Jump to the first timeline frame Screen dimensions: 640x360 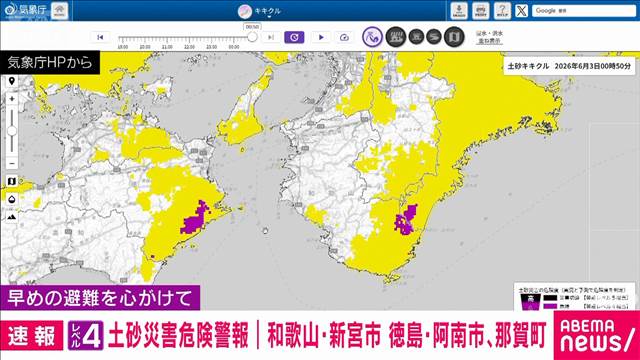pyautogui.click(x=100, y=37)
